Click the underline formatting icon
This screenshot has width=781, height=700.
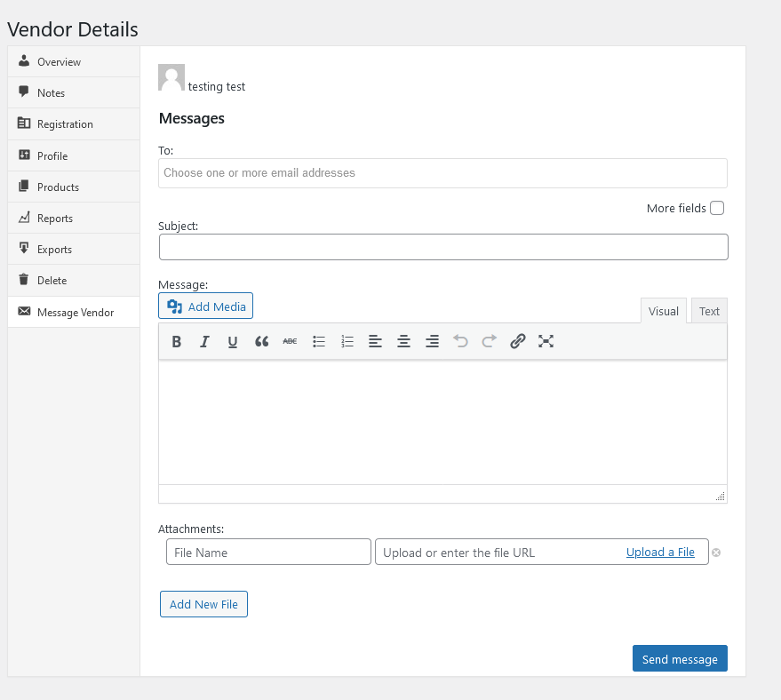pos(233,341)
